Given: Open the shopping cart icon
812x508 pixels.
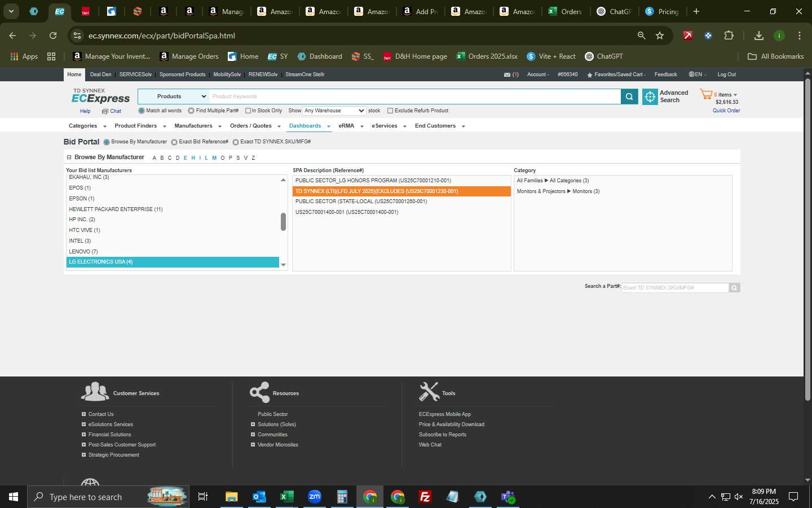Looking at the screenshot, I should tap(706, 94).
